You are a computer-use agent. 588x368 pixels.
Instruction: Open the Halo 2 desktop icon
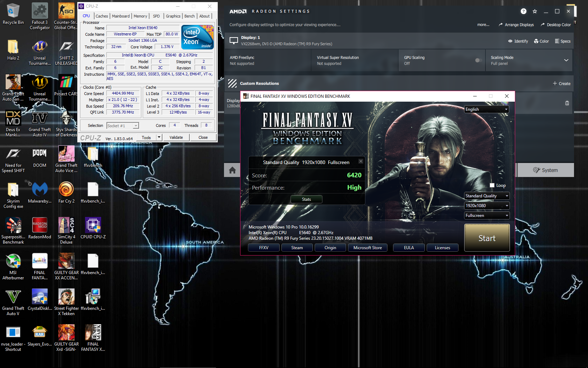pos(13,49)
